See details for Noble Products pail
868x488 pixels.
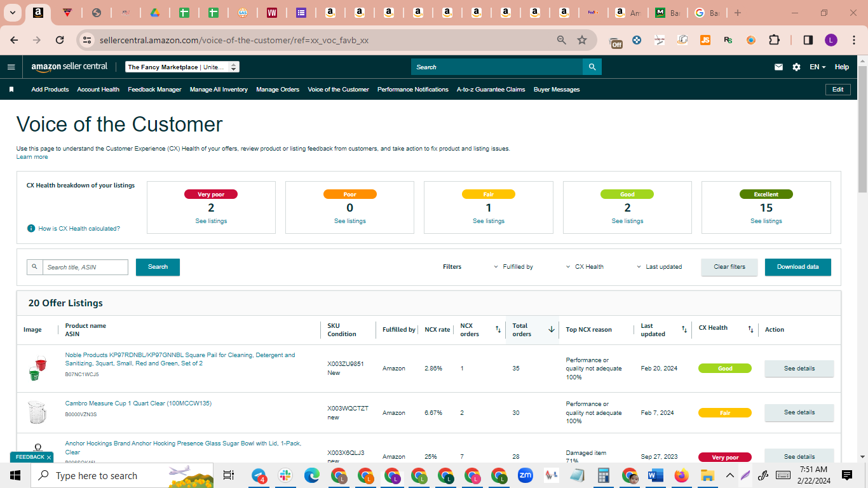tap(799, 369)
